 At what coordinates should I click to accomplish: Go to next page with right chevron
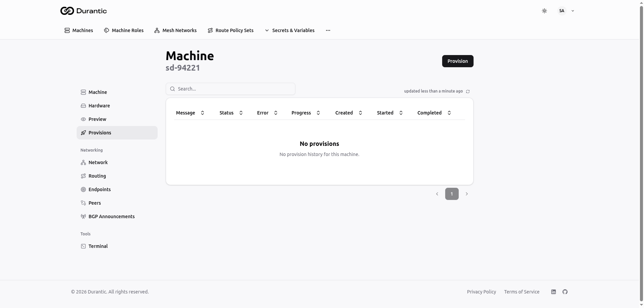coord(466,194)
